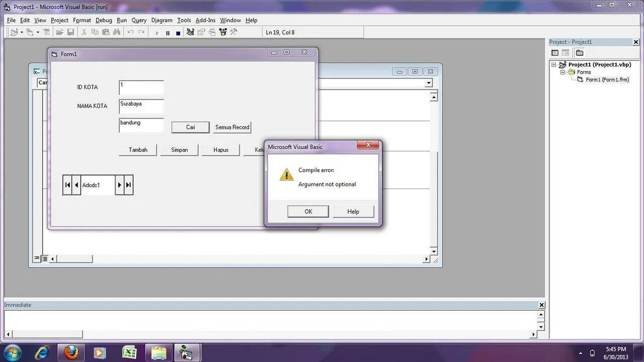Click the Forms folder label
The image size is (644, 362).
click(584, 72)
